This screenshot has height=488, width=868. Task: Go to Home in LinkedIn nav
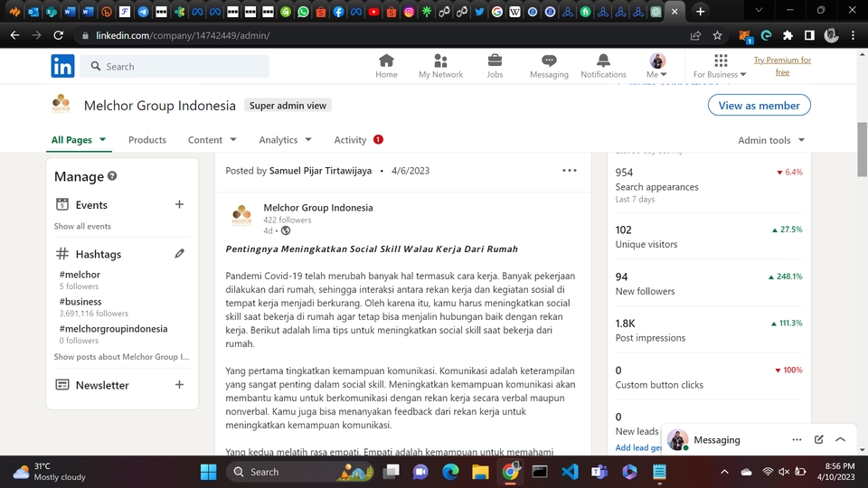coord(386,66)
